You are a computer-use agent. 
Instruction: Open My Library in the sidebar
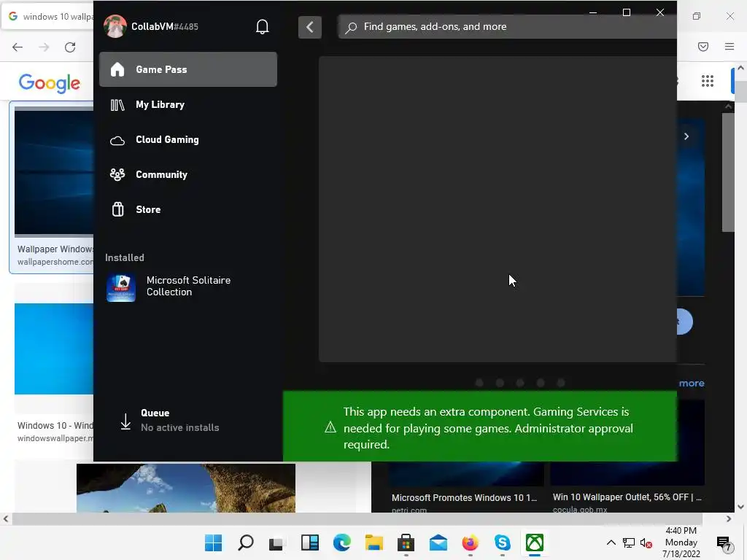pyautogui.click(x=188, y=105)
